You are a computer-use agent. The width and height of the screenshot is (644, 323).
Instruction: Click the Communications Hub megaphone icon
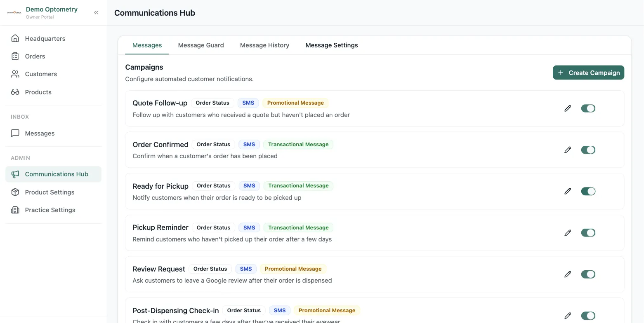pyautogui.click(x=15, y=174)
